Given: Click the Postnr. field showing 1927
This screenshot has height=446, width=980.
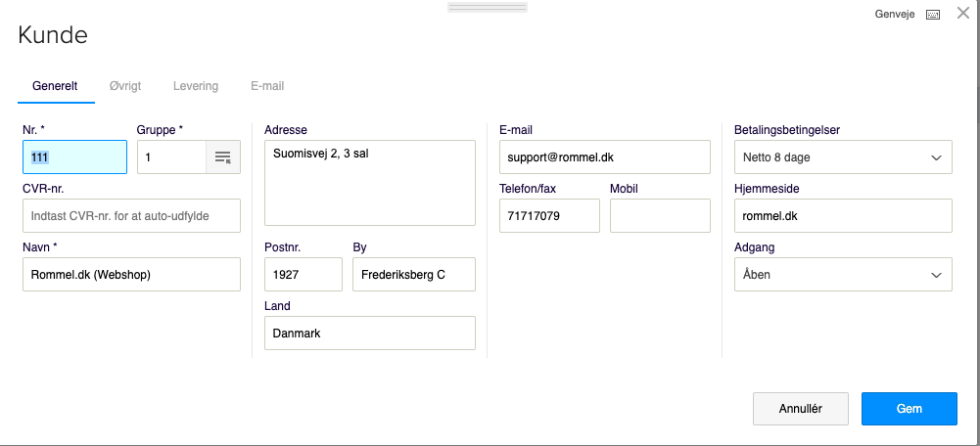Looking at the screenshot, I should [303, 274].
